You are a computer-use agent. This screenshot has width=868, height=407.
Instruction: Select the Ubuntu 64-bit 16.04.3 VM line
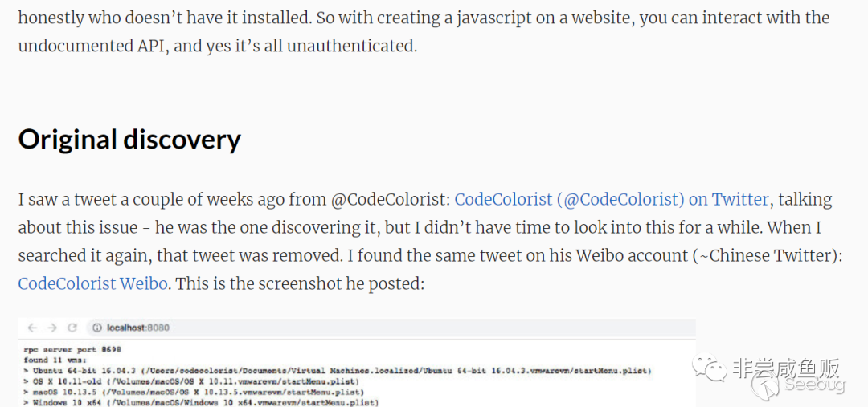click(338, 371)
